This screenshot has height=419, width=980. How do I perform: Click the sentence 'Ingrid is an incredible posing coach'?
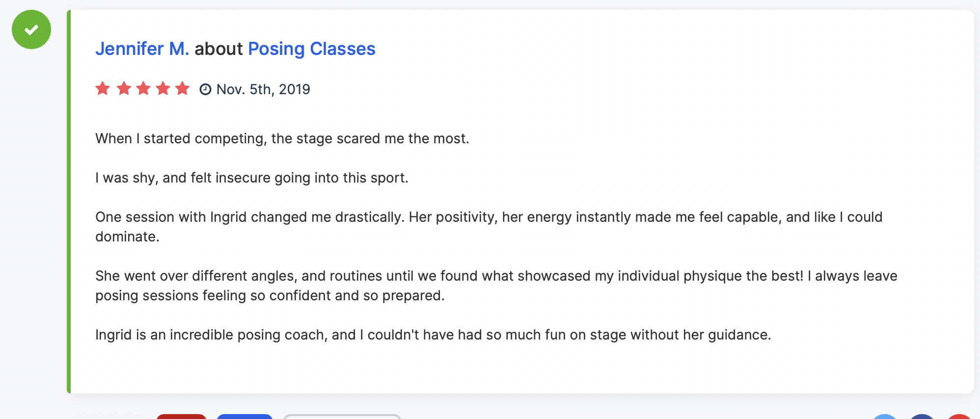[x=433, y=335]
